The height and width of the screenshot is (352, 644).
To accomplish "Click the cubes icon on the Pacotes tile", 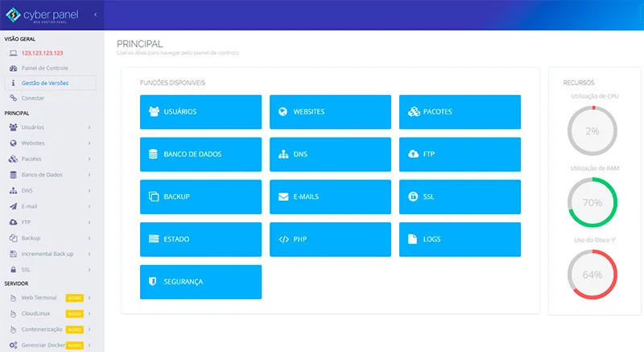I will [x=412, y=111].
